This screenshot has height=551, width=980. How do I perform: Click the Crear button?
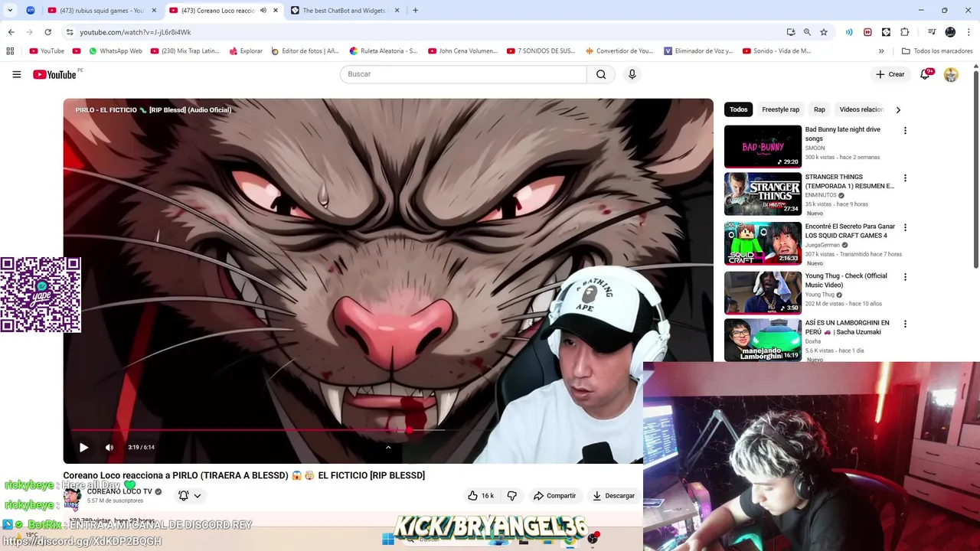click(x=890, y=74)
